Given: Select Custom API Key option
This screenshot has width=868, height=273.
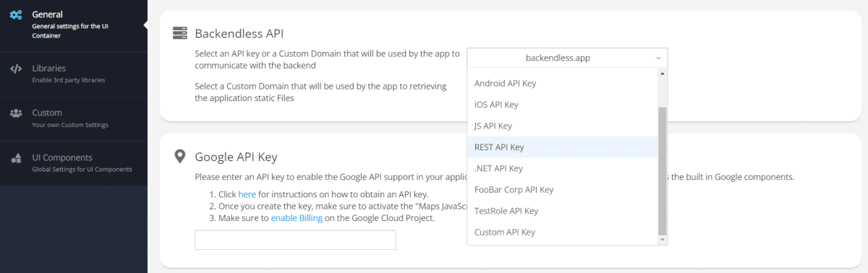Looking at the screenshot, I should point(562,233).
